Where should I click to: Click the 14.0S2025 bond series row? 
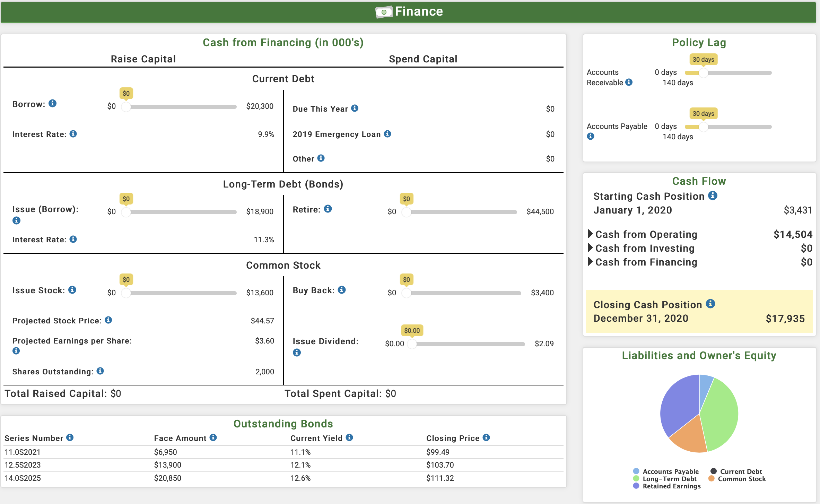tap(23, 478)
